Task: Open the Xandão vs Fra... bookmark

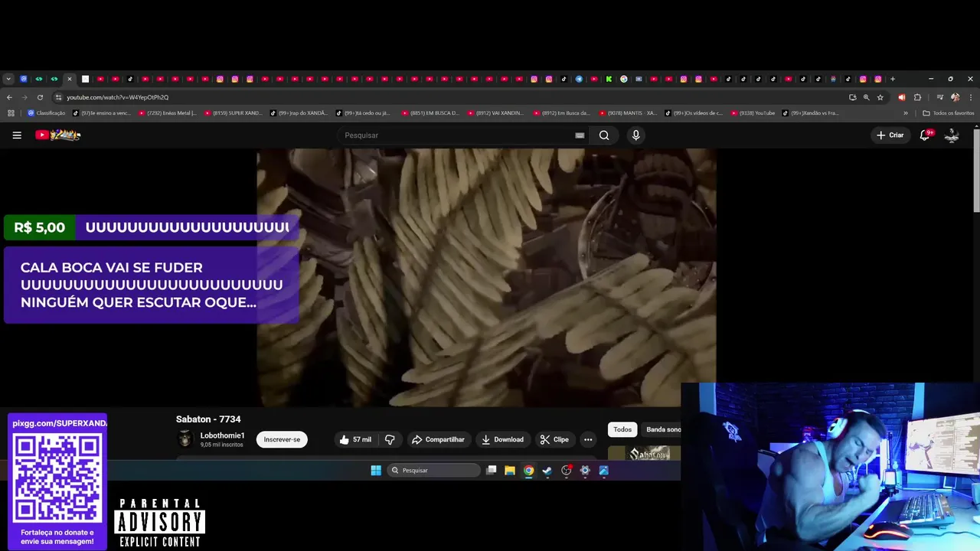Action: tap(811, 113)
